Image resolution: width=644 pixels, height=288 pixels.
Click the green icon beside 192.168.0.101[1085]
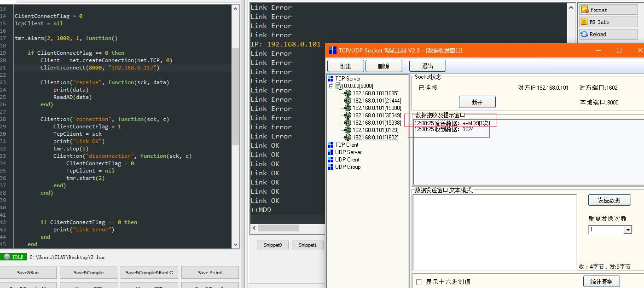pos(348,93)
